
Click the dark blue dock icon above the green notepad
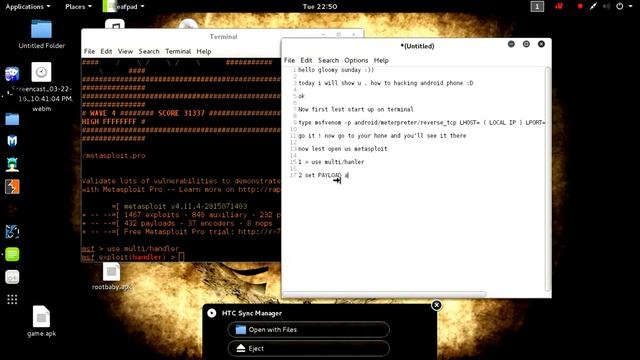tap(12, 231)
